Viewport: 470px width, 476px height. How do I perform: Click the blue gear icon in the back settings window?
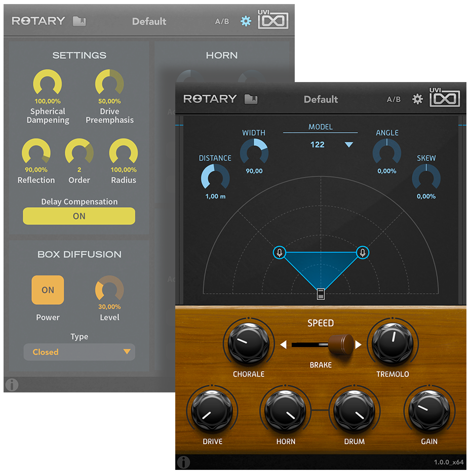[246, 21]
